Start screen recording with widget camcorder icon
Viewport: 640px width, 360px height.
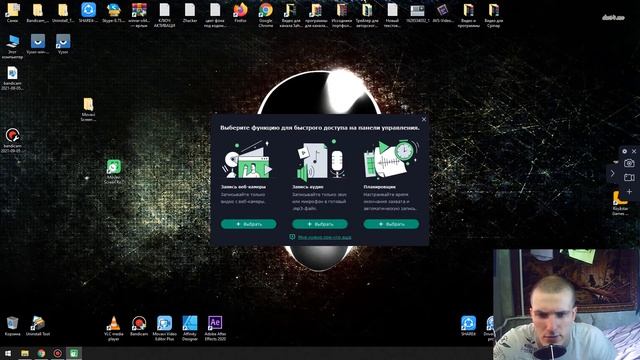[629, 178]
